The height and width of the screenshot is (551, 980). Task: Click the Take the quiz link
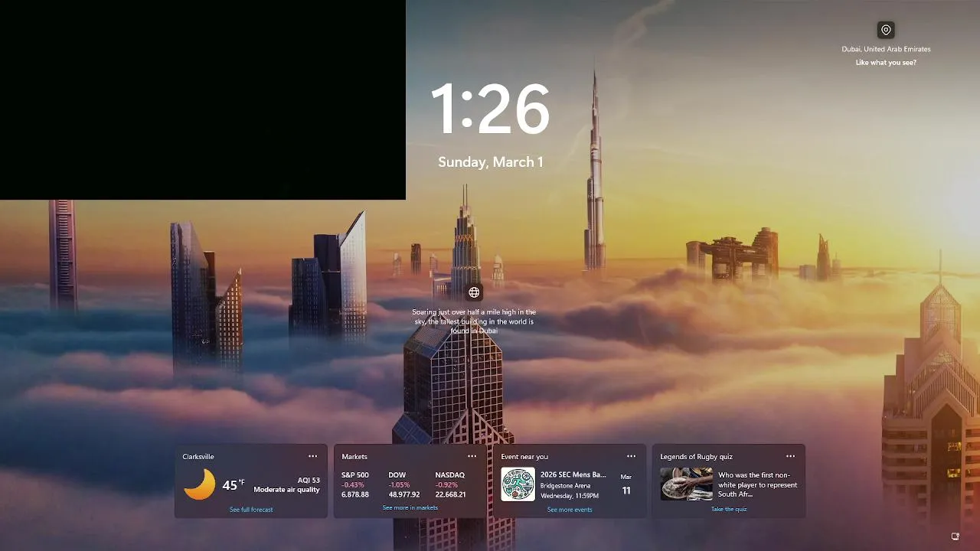coord(729,509)
